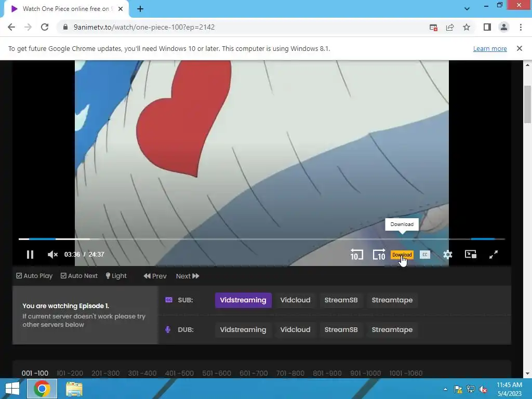This screenshot has height=399, width=532.
Task: Open video player settings gear
Action: click(x=448, y=255)
